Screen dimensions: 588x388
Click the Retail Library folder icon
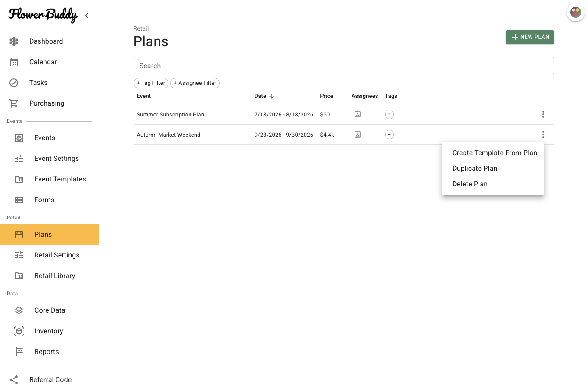pyautogui.click(x=19, y=276)
